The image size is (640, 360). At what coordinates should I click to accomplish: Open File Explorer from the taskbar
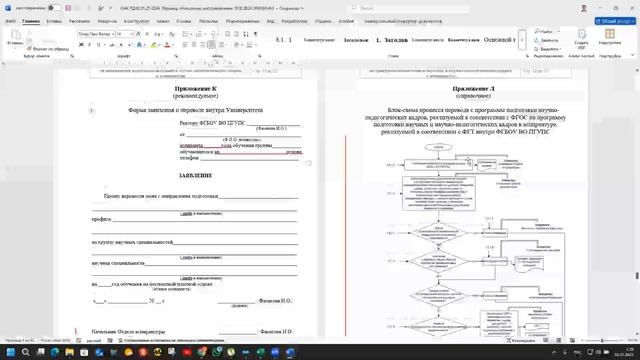69,352
